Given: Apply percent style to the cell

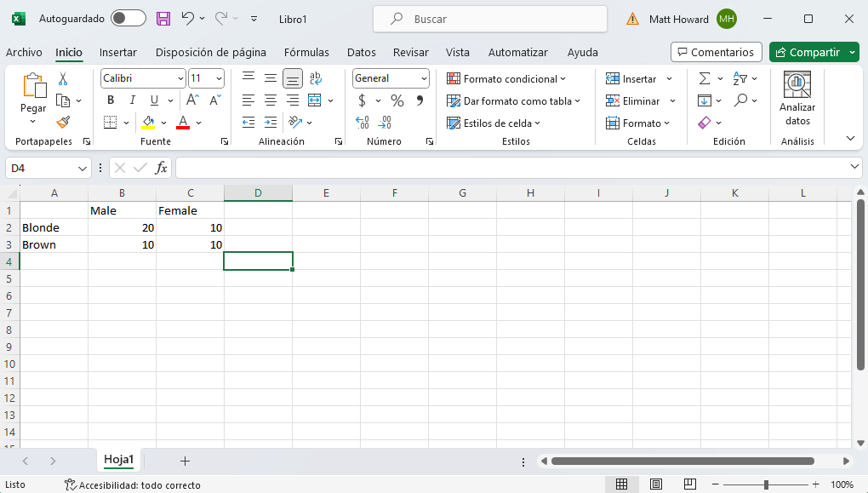Looking at the screenshot, I should pos(397,100).
